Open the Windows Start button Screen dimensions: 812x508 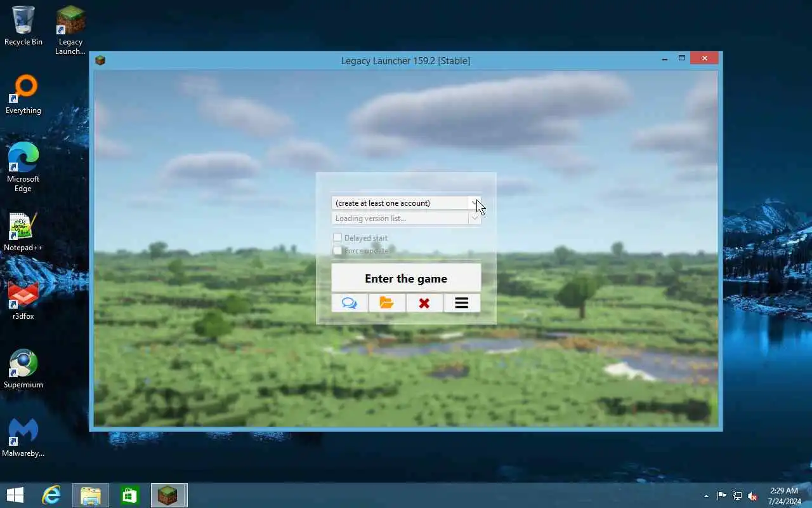15,495
